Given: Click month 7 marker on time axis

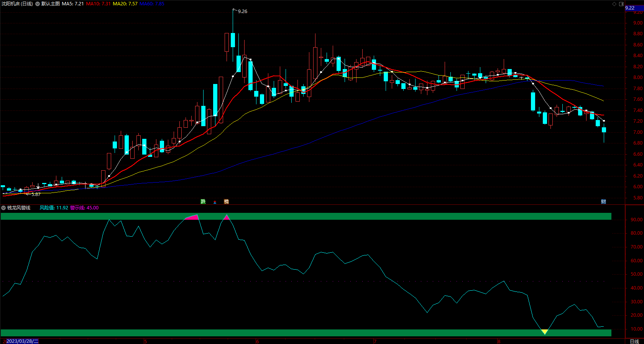Looking at the screenshot, I should coord(375,341).
